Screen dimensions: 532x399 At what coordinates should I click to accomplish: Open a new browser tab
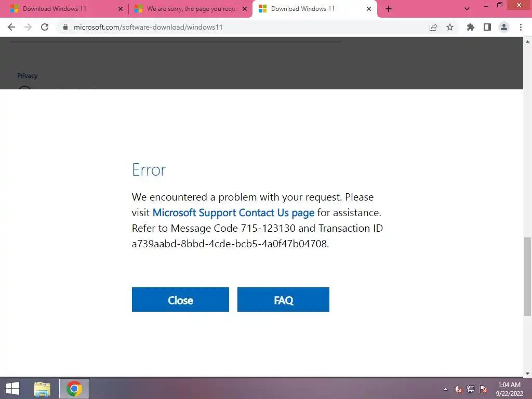[389, 9]
